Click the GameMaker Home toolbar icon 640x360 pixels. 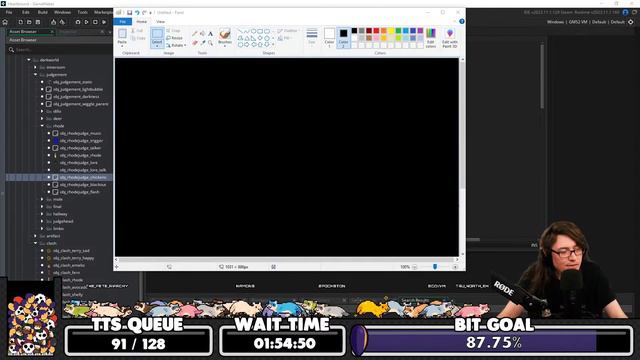5,22
